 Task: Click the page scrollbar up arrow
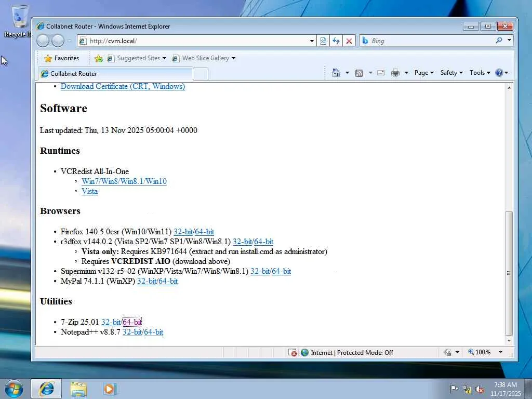(x=509, y=87)
